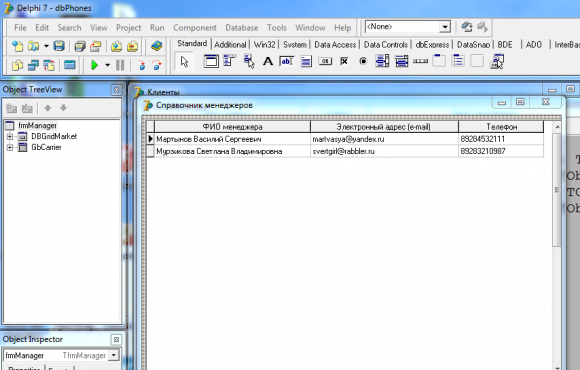Expand the DBGridMarket tree node
Image resolution: width=580 pixels, height=370 pixels.
pos(10,137)
